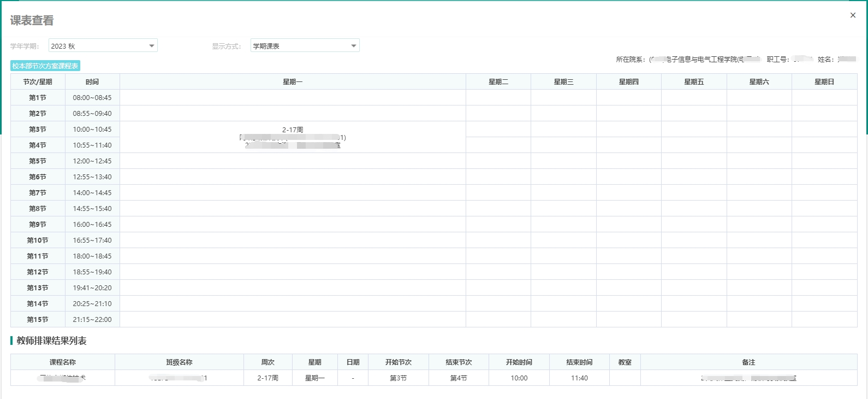Click the 星期四 column header
This screenshot has width=868, height=399.
tap(629, 81)
